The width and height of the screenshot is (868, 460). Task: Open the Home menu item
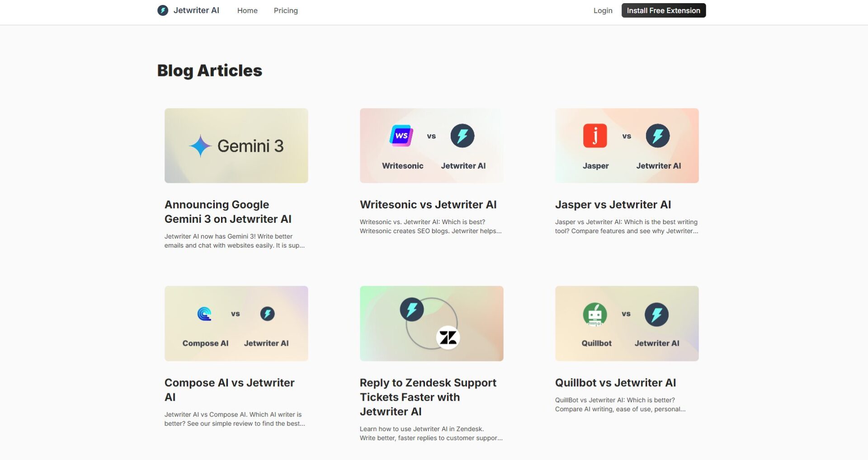coord(247,10)
